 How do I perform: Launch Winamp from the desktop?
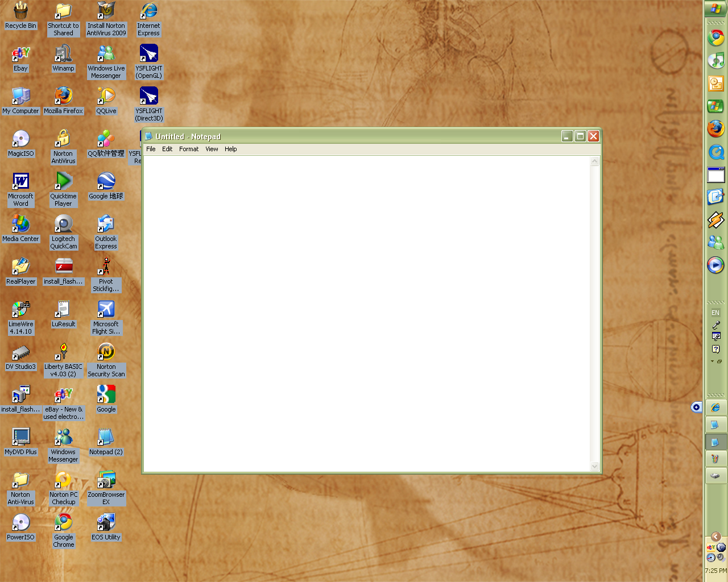tap(63, 54)
